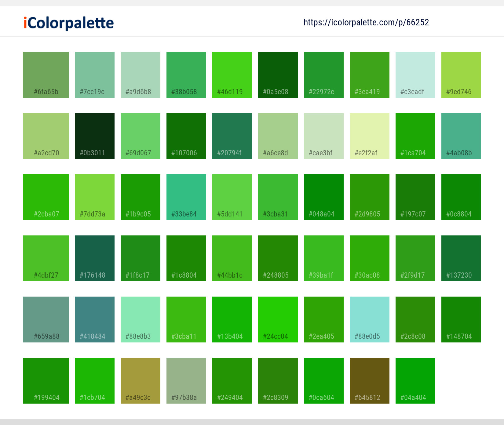Select the pale #c3eadf swatch

415,75
